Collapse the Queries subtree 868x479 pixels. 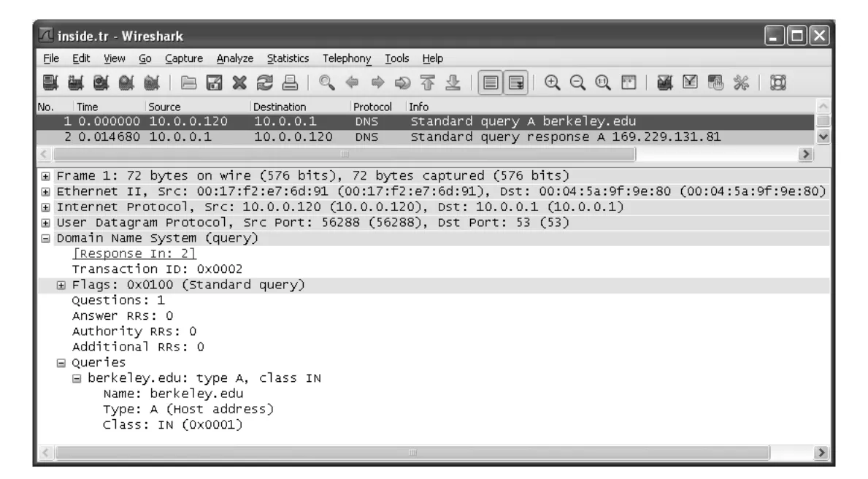click(61, 363)
